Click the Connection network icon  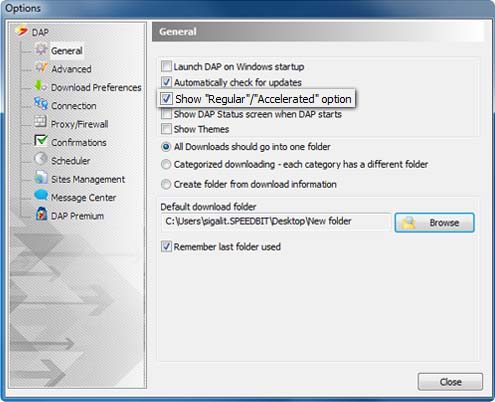click(41, 104)
